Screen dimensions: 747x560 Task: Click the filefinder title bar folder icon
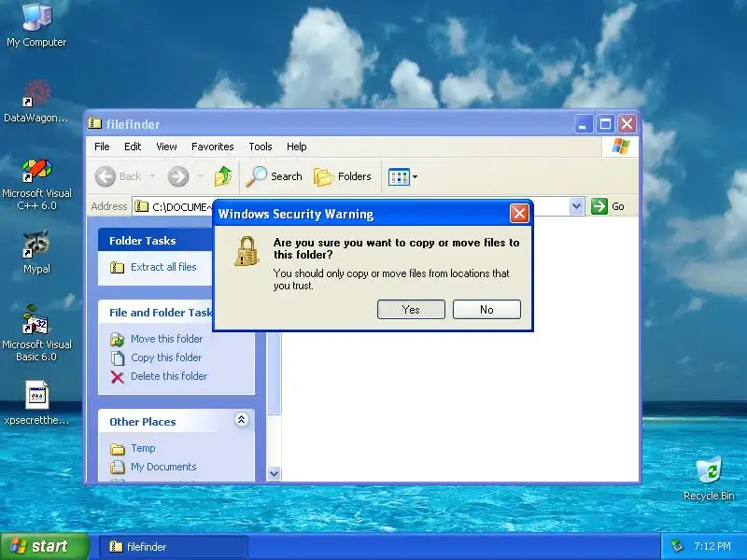click(95, 124)
